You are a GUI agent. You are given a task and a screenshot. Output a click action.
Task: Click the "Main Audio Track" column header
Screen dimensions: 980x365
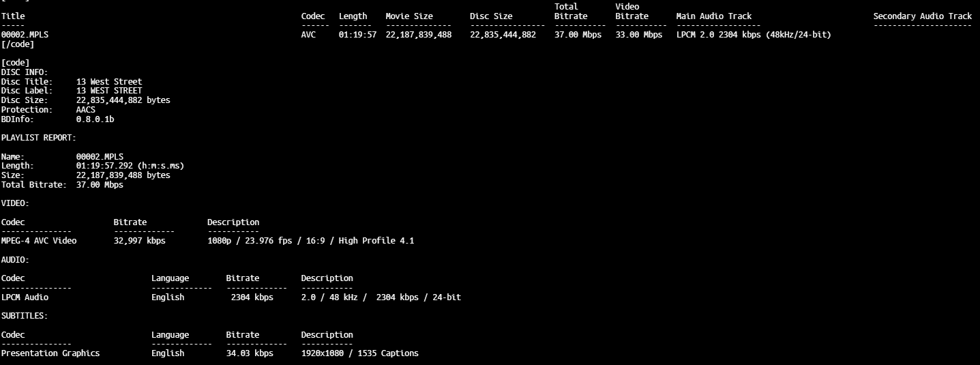point(713,16)
